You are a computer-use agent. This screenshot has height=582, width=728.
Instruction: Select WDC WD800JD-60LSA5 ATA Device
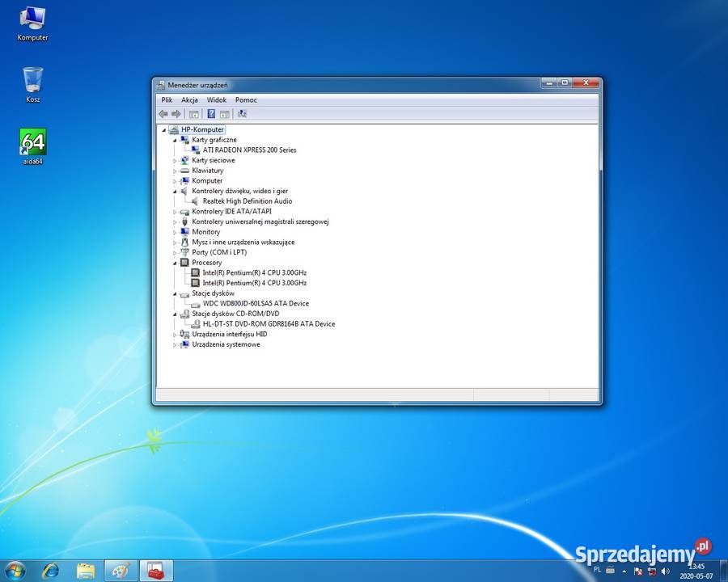256,304
